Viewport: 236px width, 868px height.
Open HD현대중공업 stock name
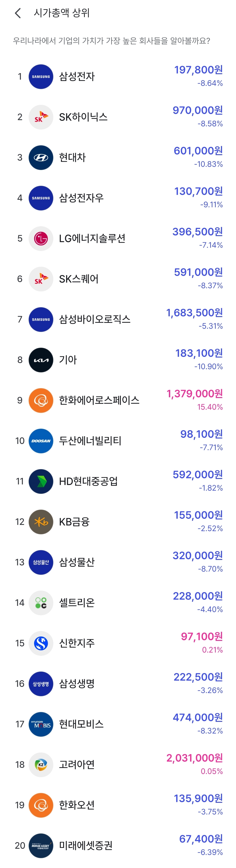[88, 481]
